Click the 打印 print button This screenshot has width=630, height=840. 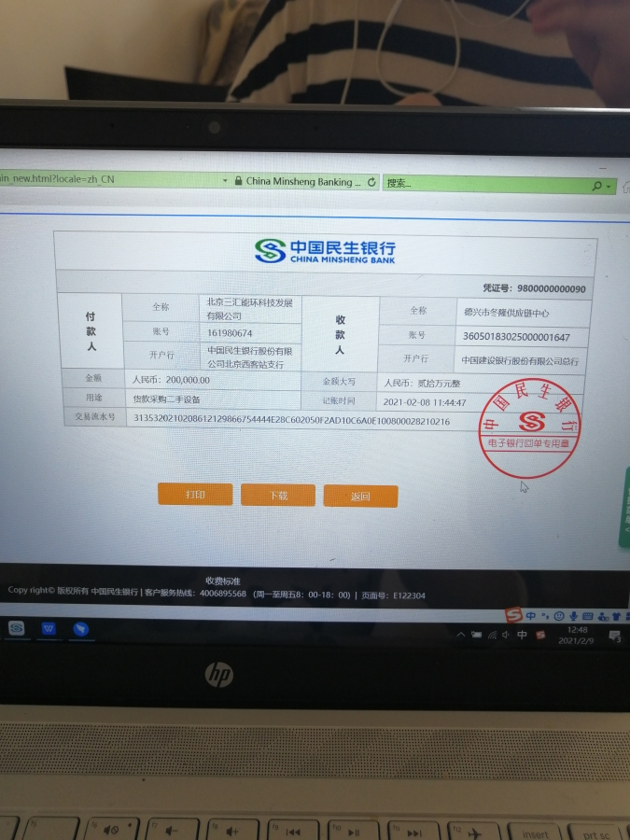tap(195, 494)
